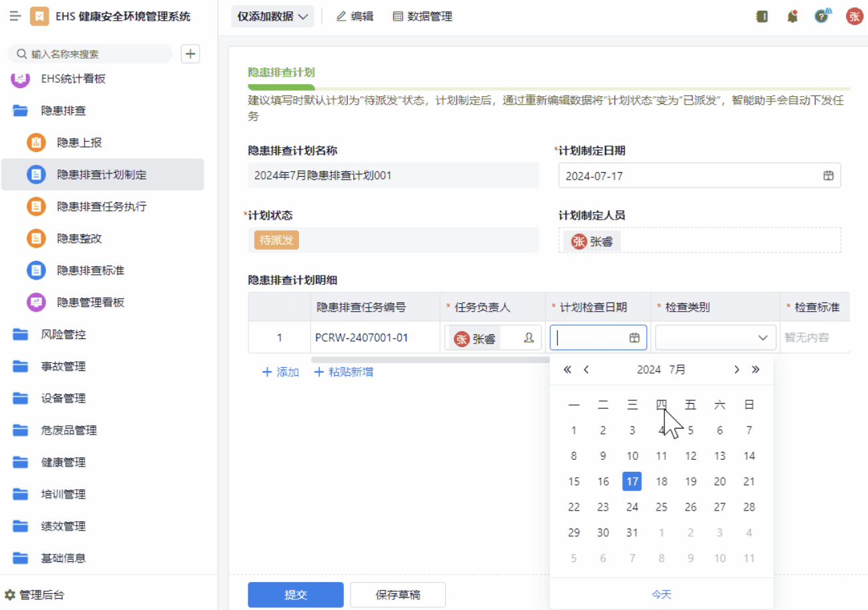The height and width of the screenshot is (610, 868).
Task: Switch to the 数据管理 tab
Action: (x=423, y=17)
